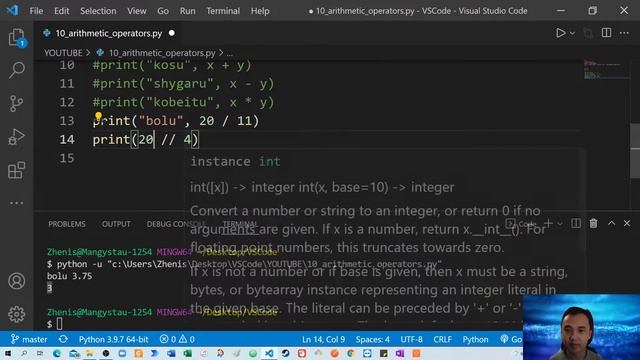This screenshot has height=360, width=640.
Task: Open the Accounts menu icon
Action: click(x=16, y=281)
